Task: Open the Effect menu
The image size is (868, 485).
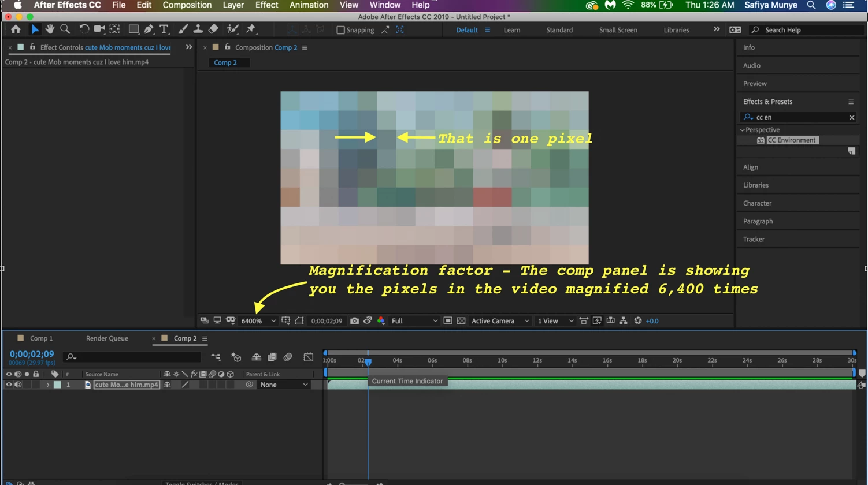Action: point(266,5)
